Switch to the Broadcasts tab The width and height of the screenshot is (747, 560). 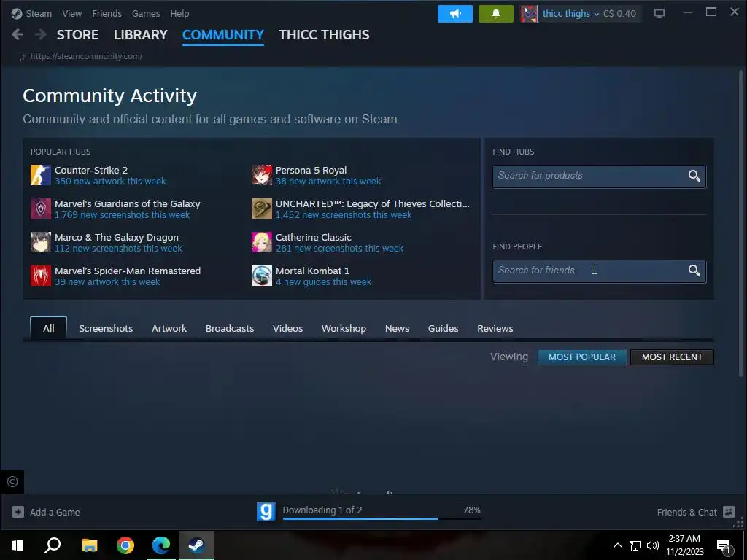(x=230, y=328)
